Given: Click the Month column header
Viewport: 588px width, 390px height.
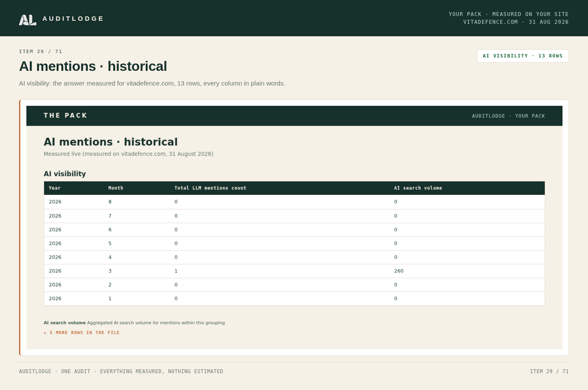Looking at the screenshot, I should [116, 188].
